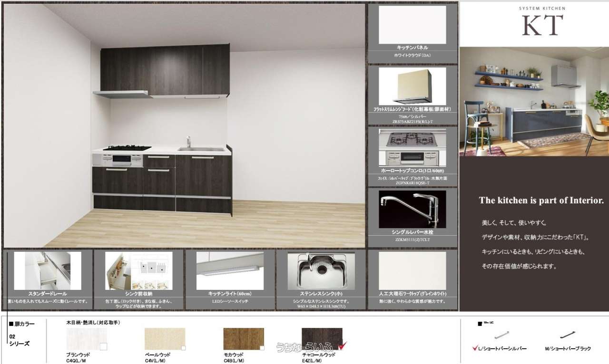Click the red checkmark for L short bar silver
The width and height of the screenshot is (609, 364).
tap(475, 348)
